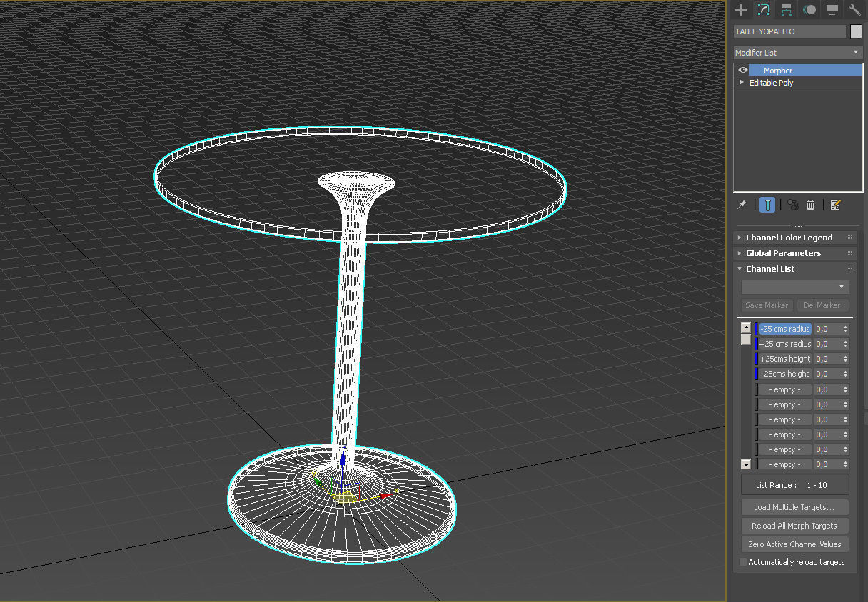Remove modifier with trash icon
This screenshot has width=868, height=602.
tap(810, 205)
